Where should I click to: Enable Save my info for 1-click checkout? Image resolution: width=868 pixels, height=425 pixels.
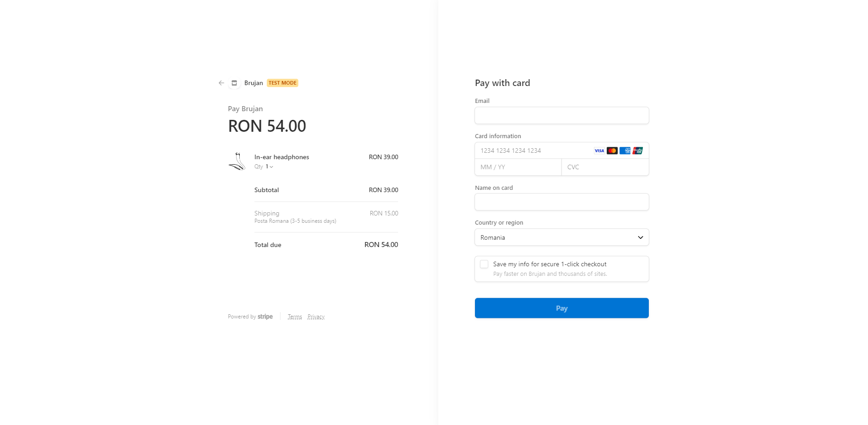pos(484,264)
